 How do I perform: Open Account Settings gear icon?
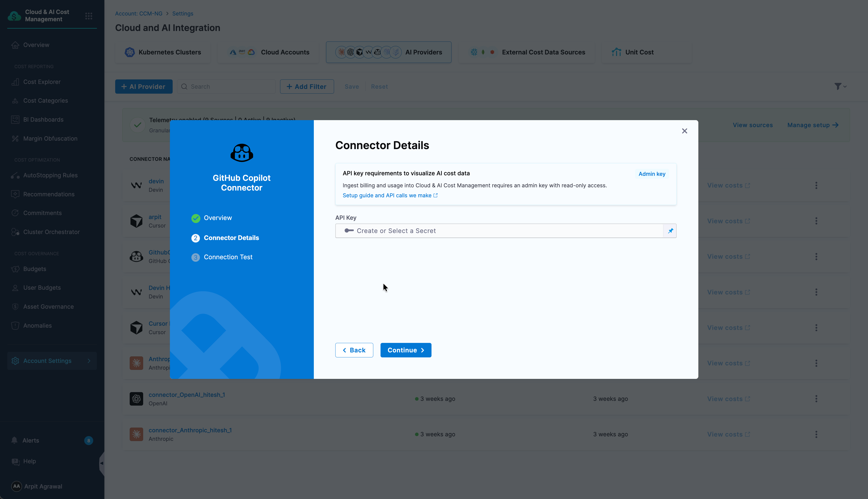coord(15,361)
